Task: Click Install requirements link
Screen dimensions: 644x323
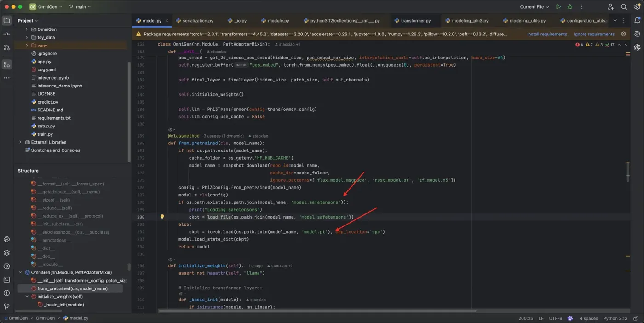Action: click(547, 34)
